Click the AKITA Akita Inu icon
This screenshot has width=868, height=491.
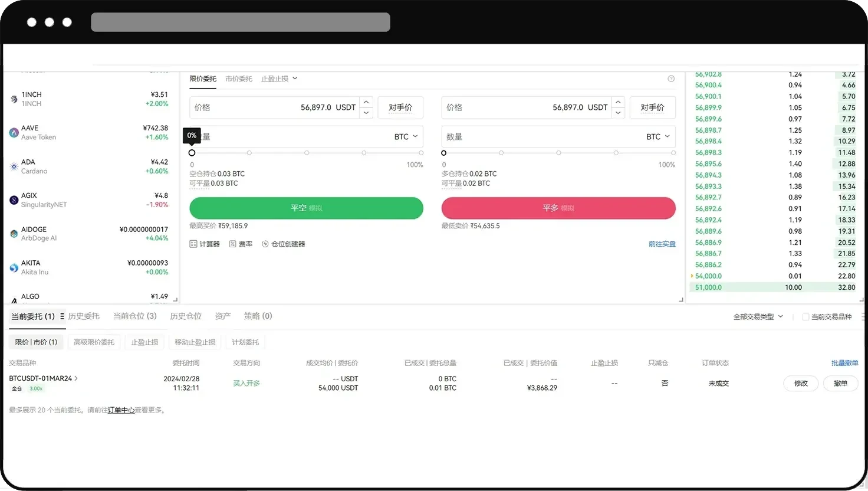pyautogui.click(x=13, y=267)
